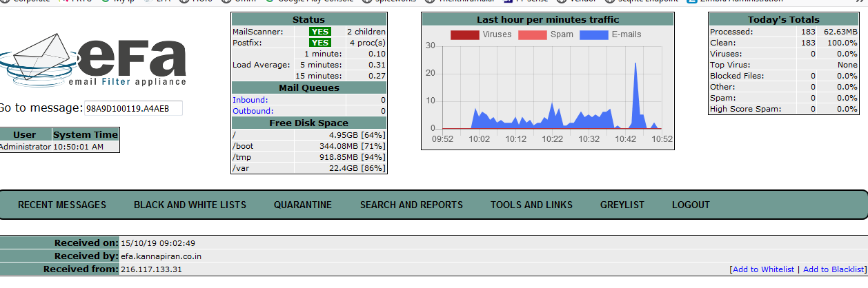868x288 pixels.
Task: Select the root free space 4.95GB [64%]
Action: (357, 135)
